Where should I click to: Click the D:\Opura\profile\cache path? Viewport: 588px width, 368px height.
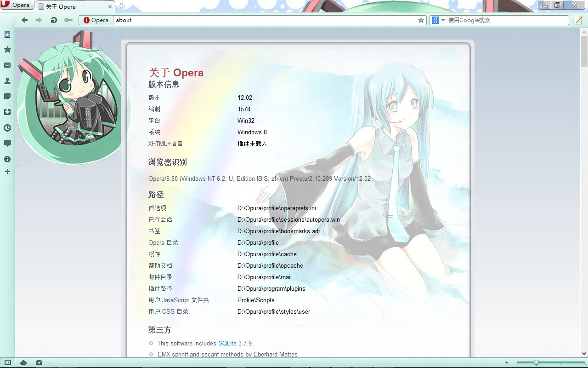coord(267,254)
